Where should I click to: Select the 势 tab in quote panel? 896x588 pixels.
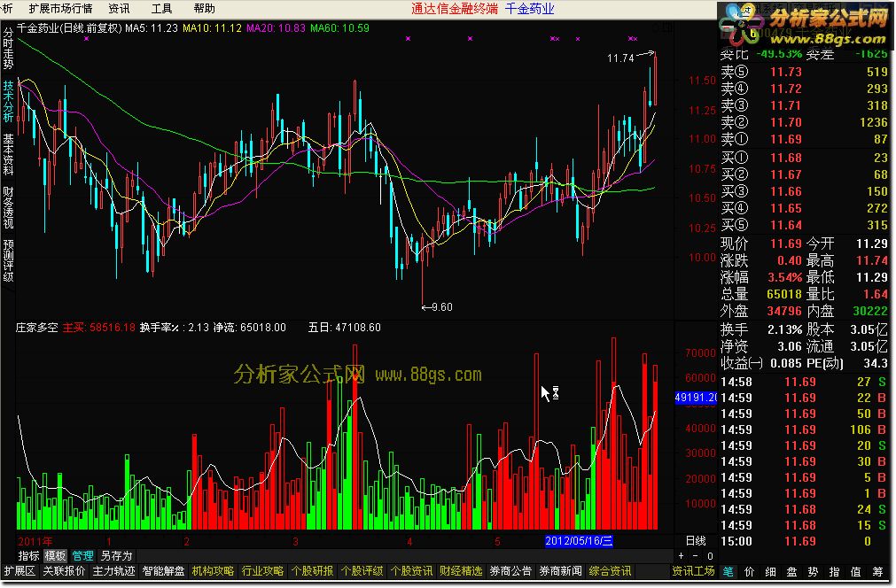pyautogui.click(x=814, y=571)
